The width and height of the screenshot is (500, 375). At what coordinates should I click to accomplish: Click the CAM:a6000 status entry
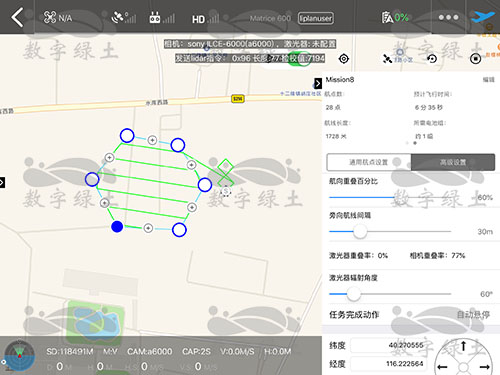coord(150,352)
